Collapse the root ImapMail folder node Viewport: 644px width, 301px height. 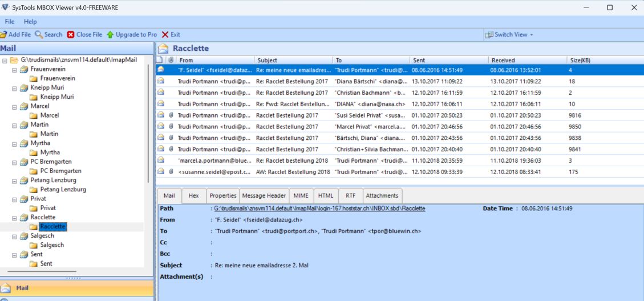click(5, 60)
